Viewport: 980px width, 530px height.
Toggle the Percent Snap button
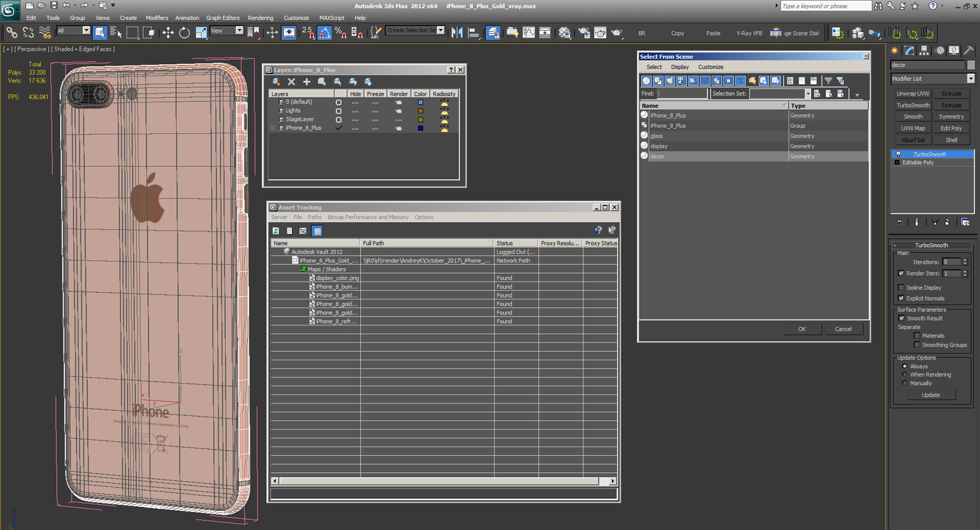[x=340, y=32]
